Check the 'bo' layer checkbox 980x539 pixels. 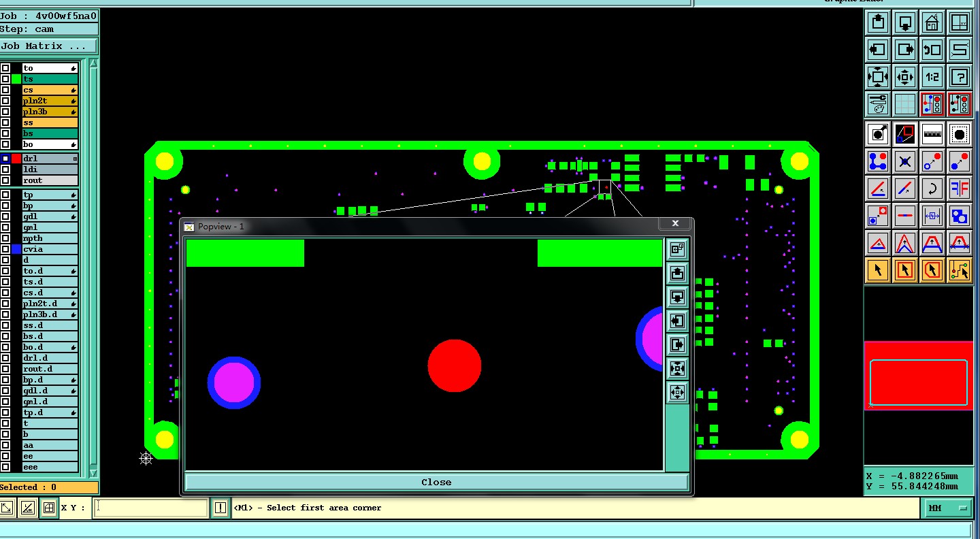pyautogui.click(x=5, y=144)
